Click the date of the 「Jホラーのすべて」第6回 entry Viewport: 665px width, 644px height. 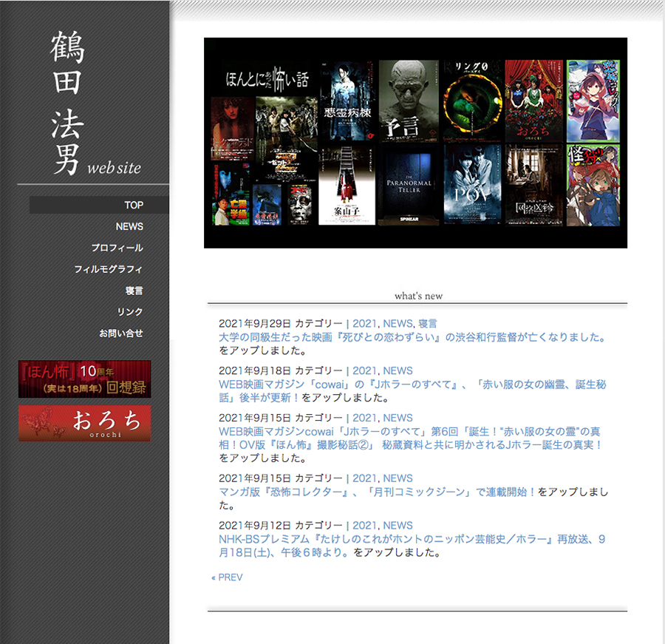pyautogui.click(x=254, y=418)
